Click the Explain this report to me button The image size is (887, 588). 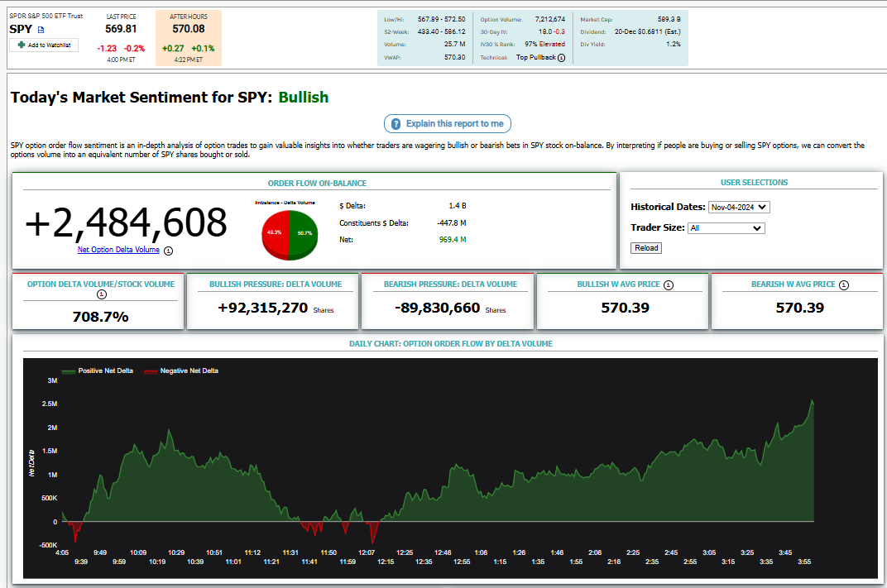coord(448,124)
